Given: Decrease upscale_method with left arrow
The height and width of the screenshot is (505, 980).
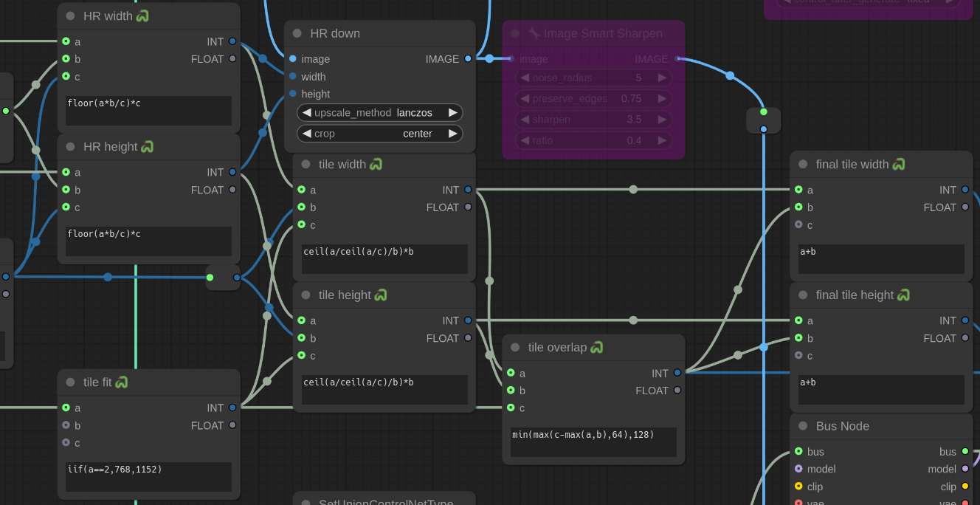Looking at the screenshot, I should [x=306, y=112].
